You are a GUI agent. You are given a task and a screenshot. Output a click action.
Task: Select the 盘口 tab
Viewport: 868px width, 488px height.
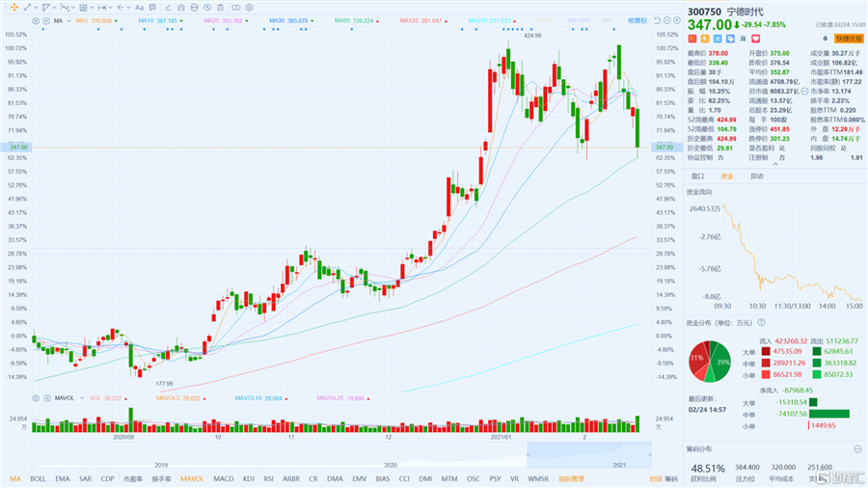tap(697, 176)
